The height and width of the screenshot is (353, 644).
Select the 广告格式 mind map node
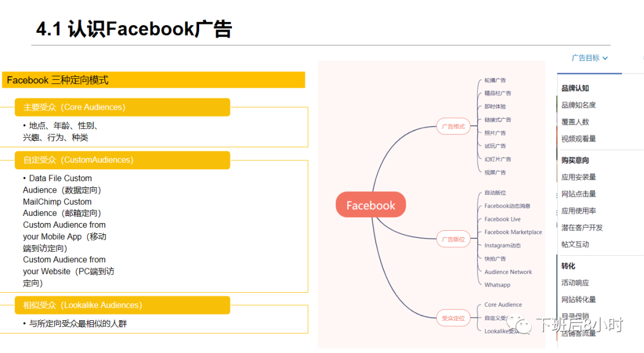click(453, 126)
